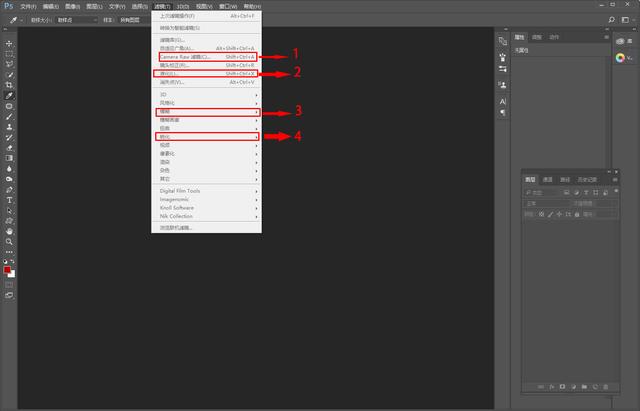Select the Gradient tool

point(9,158)
